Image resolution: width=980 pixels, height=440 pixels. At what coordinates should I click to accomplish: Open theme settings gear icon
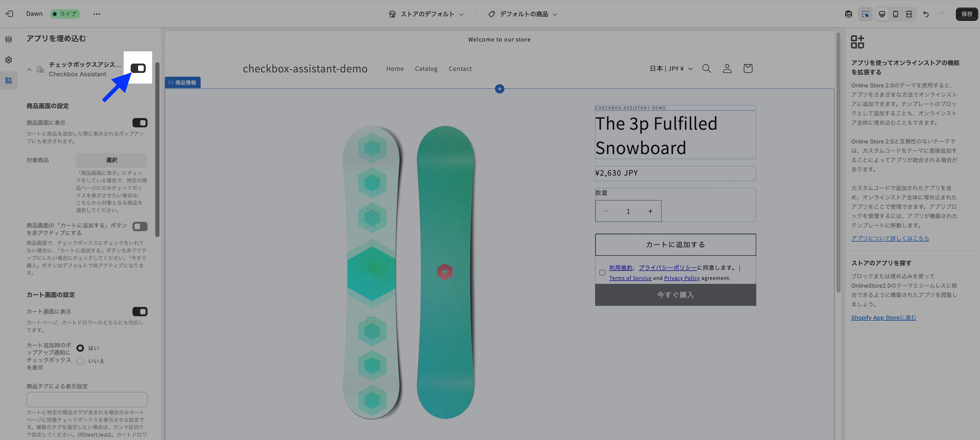8,60
